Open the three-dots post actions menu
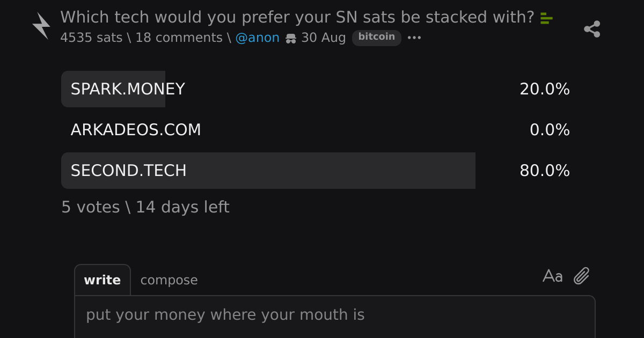644x338 pixels. [414, 38]
